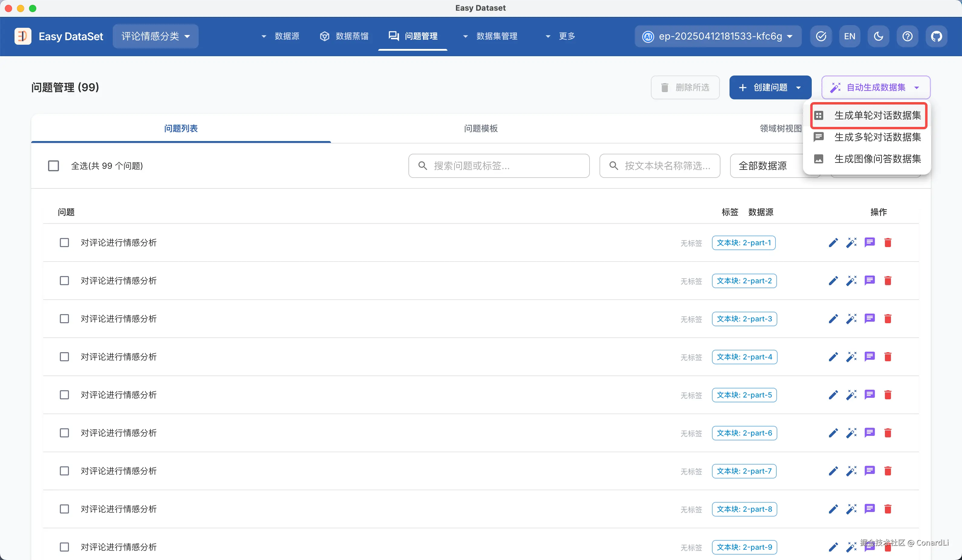Expand the 创建问题 button dropdown arrow
The width and height of the screenshot is (962, 560).
(x=798, y=88)
